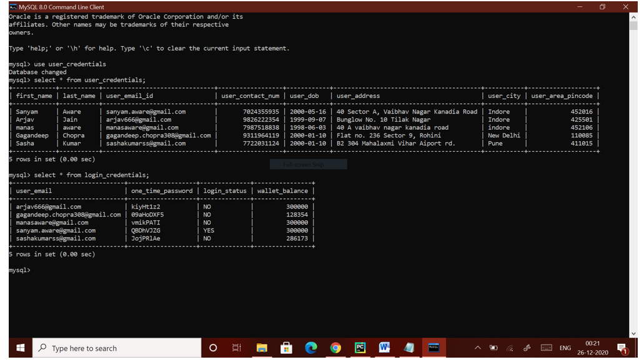Click contact number 9826222354
The width and height of the screenshot is (644, 362).
pos(261,119)
